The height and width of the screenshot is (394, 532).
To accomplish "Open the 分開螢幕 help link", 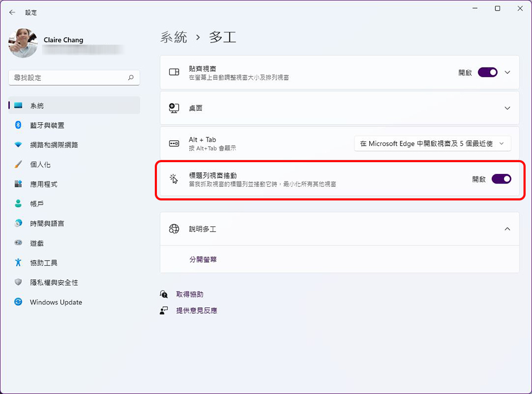I will click(x=203, y=259).
